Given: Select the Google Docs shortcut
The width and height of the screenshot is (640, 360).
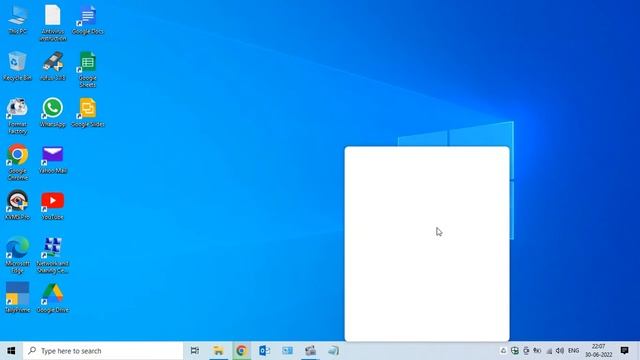Looking at the screenshot, I should 88,20.
